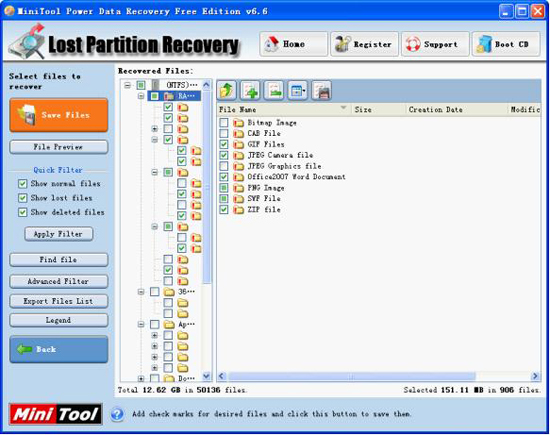This screenshot has width=550, height=435.
Task: Go up one folder level using toolbar icon
Action: [227, 91]
